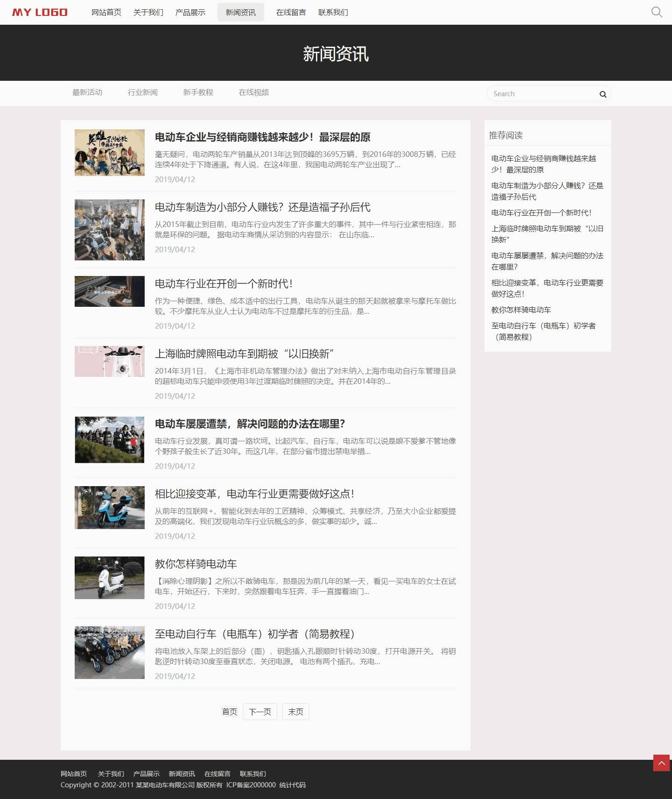Screen dimensions: 672x799
Task: Go to 末页 in pagination
Action: coord(296,712)
